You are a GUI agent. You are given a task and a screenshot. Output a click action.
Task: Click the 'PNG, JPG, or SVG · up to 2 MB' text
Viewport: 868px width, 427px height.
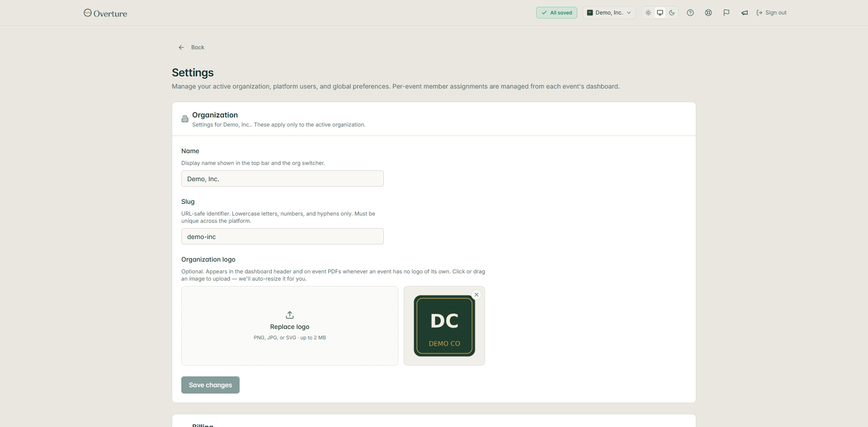(x=290, y=338)
